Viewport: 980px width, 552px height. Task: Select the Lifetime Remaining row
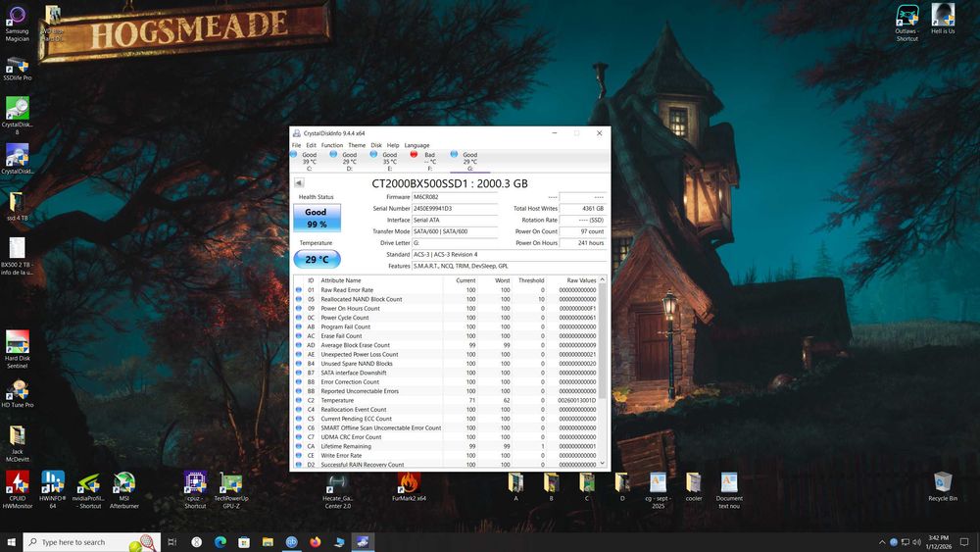tap(446, 446)
